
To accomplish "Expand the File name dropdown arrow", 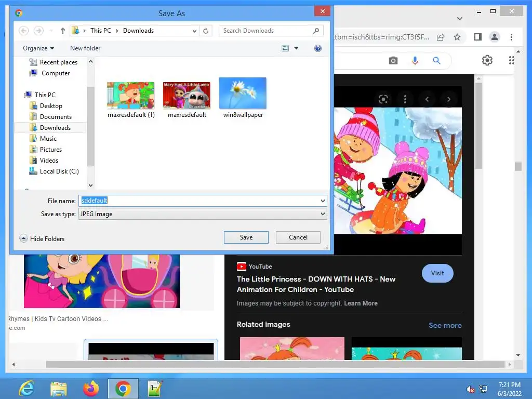I will [x=323, y=201].
